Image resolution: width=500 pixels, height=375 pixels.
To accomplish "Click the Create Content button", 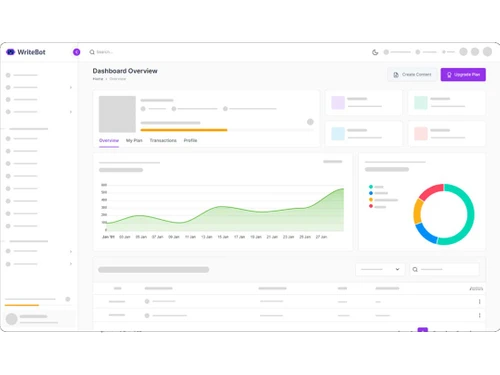I will point(412,75).
